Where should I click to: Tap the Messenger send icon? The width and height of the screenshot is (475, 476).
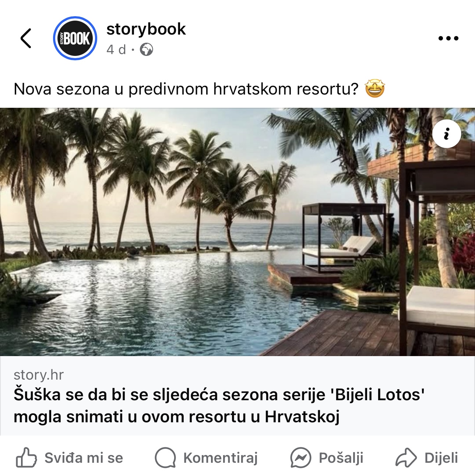click(301, 458)
